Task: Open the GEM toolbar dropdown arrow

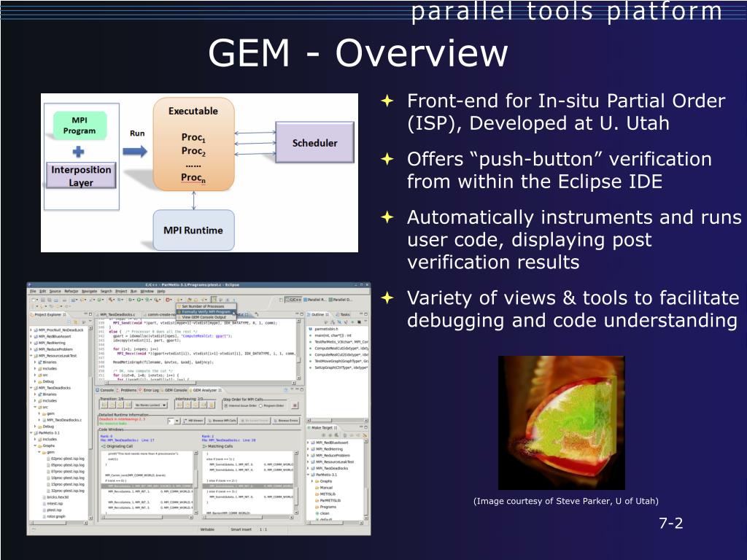Action: pyautogui.click(x=181, y=300)
